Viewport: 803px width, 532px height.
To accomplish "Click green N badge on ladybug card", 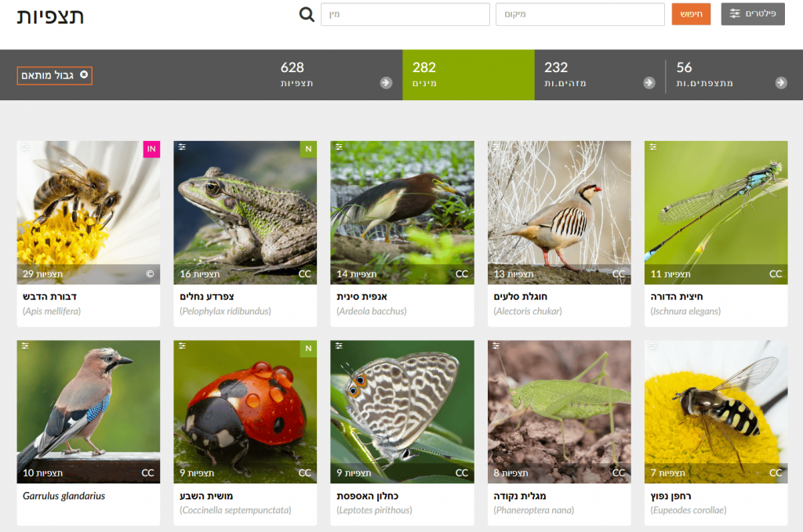I will (308, 348).
